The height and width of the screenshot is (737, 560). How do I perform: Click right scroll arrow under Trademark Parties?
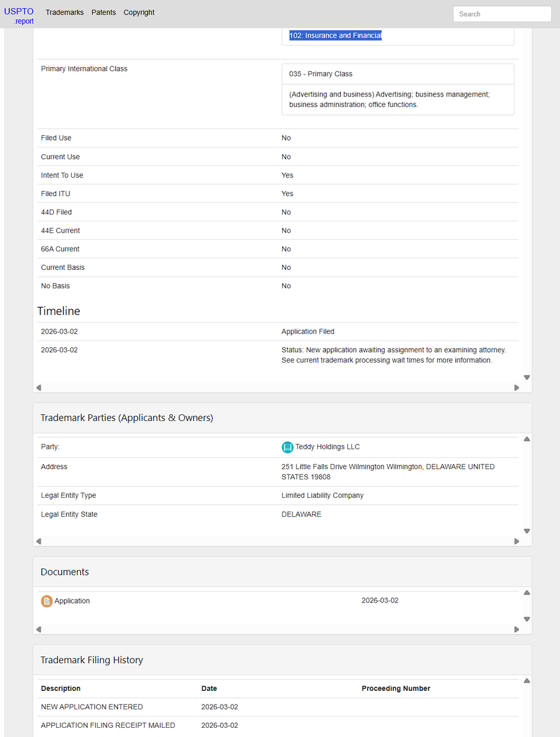pyautogui.click(x=517, y=542)
